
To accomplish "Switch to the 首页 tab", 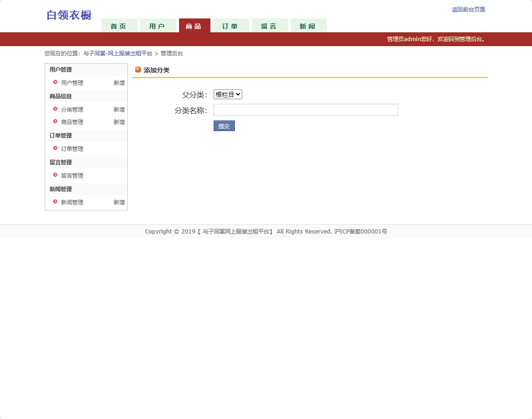I will click(x=119, y=26).
